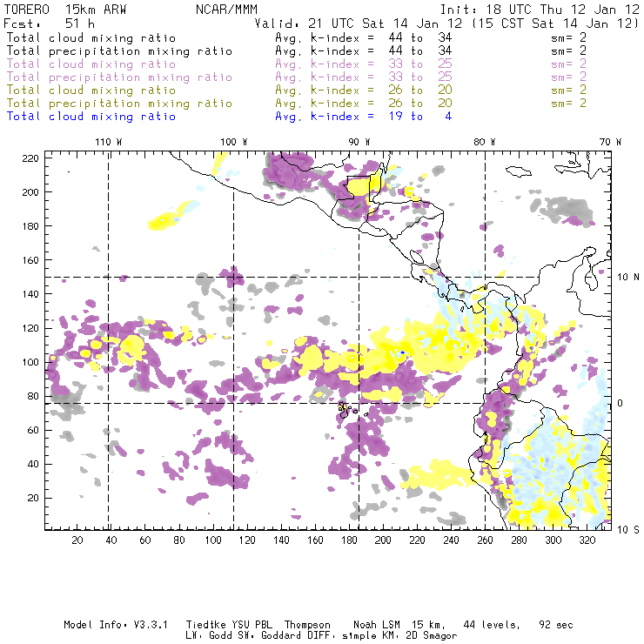Screen dimensions: 644x644
Task: Click the '280' horizontal axis tick label
Action: coord(519,540)
